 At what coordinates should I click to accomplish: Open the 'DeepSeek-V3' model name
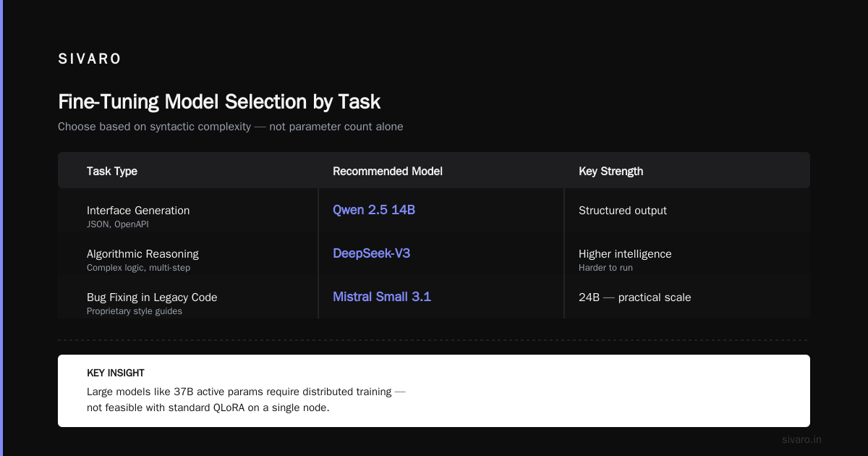372,253
